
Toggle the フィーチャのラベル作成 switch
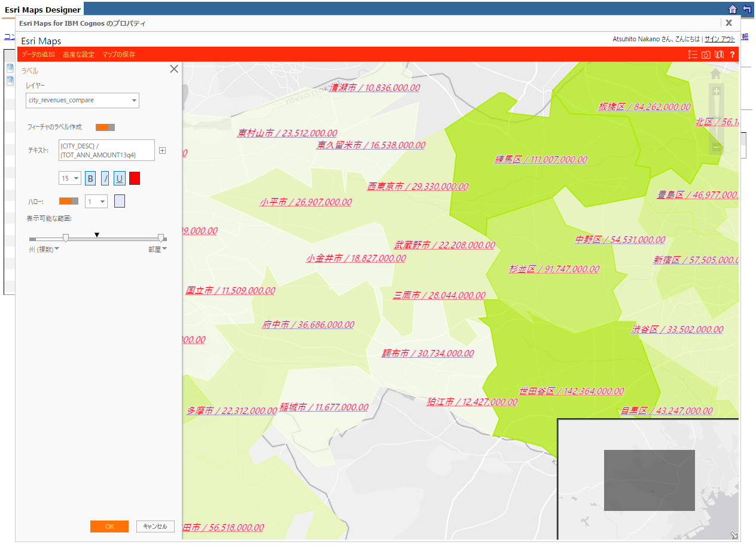coord(105,127)
